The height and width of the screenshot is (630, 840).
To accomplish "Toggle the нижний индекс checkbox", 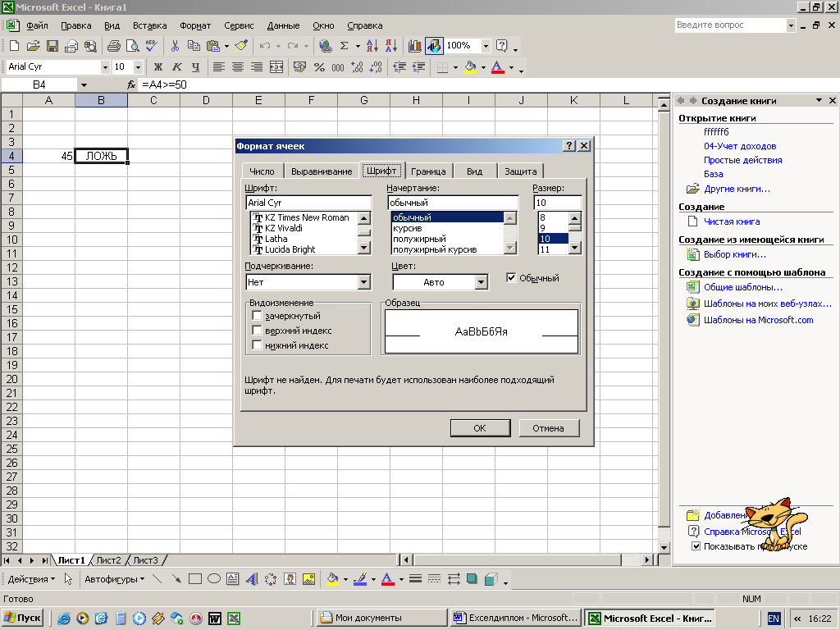I will [257, 345].
